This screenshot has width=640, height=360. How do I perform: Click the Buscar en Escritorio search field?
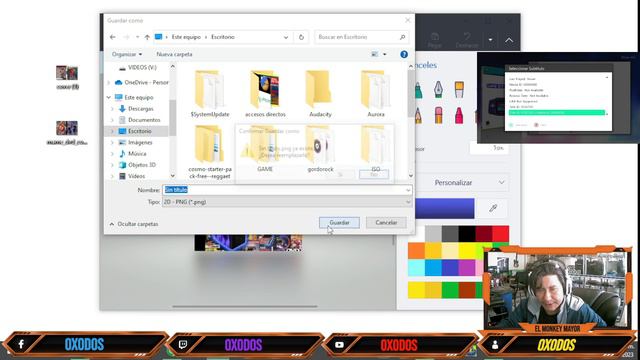tap(361, 37)
